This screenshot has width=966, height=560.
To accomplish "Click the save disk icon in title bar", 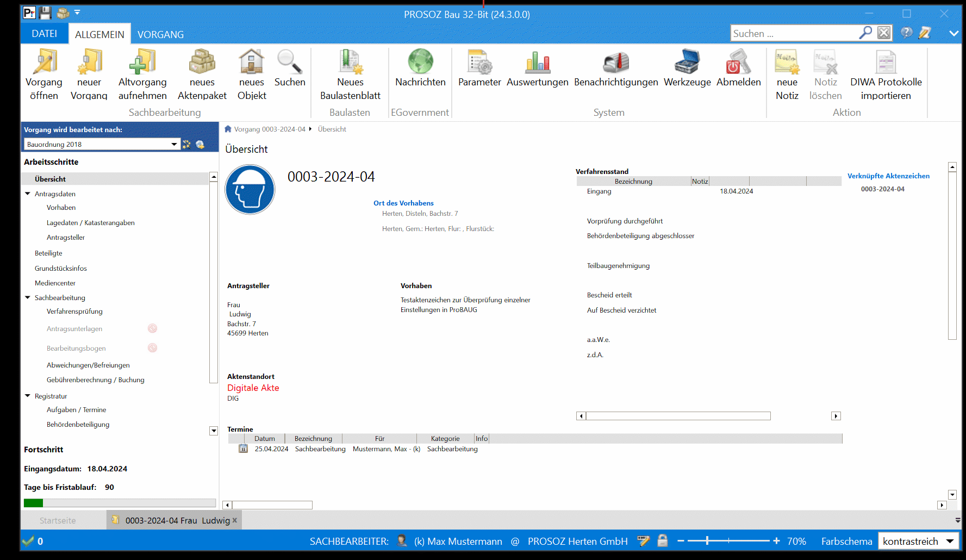I will [x=46, y=13].
